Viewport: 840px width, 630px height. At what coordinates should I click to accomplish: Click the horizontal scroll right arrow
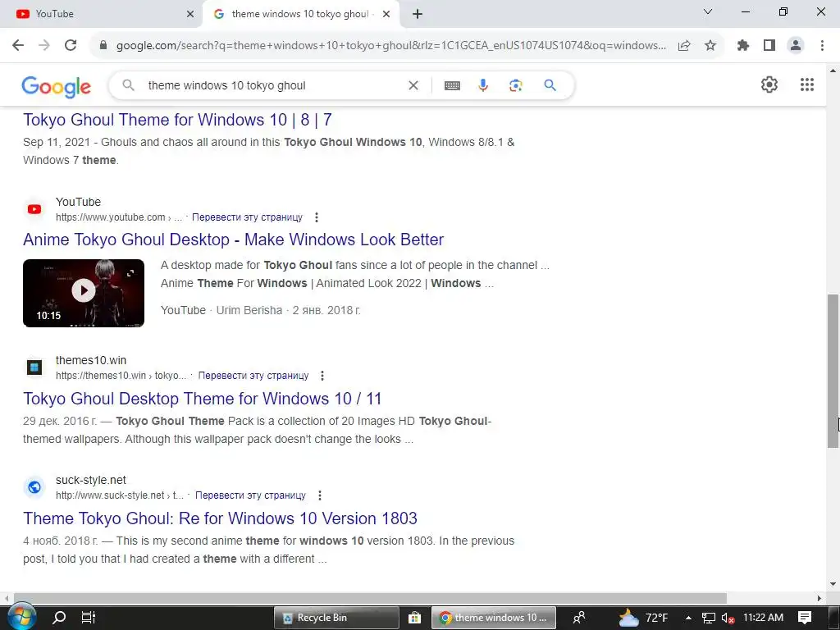tap(819, 598)
